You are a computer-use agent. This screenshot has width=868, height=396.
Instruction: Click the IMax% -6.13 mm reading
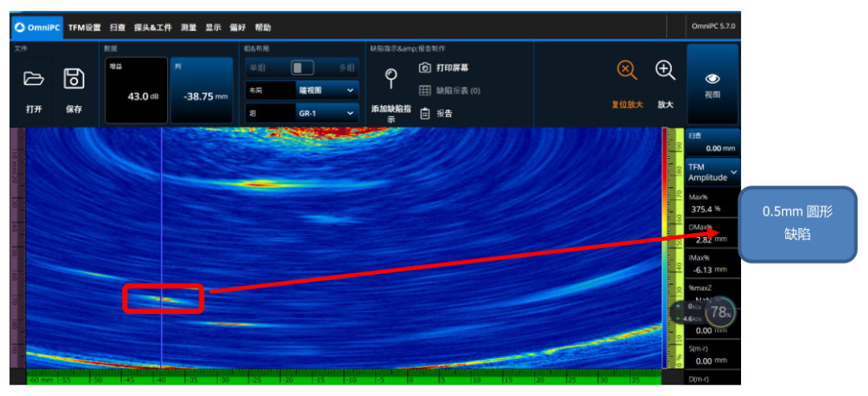coord(712,263)
